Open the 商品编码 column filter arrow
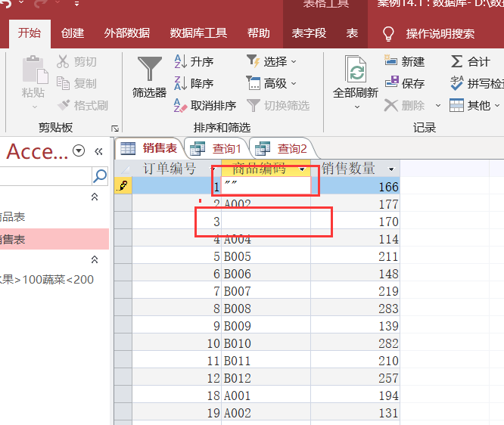Viewport: 504px width, 425px height. [x=302, y=169]
